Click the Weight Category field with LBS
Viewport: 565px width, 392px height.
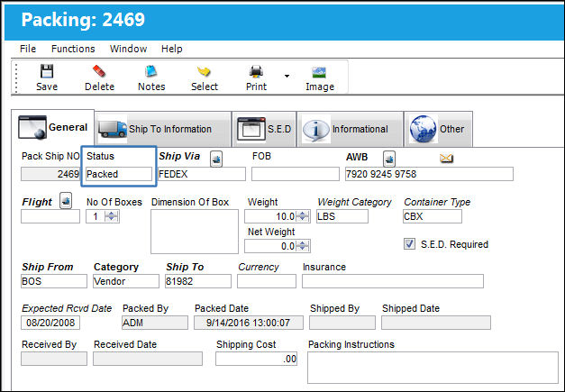tap(342, 216)
